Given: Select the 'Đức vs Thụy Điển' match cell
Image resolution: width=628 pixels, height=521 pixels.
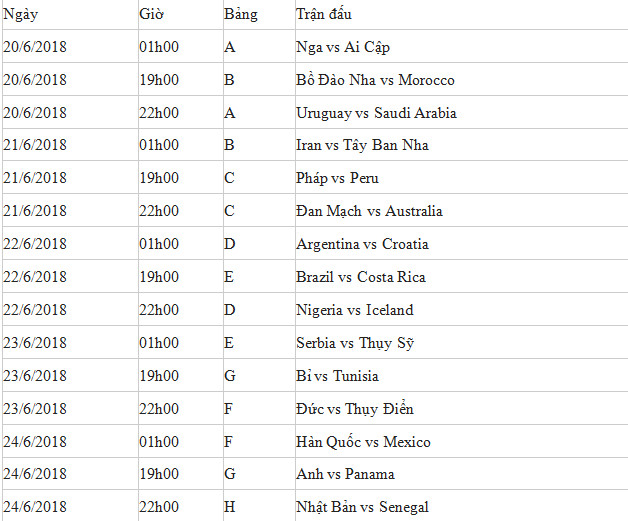Looking at the screenshot, I should click(x=355, y=409).
